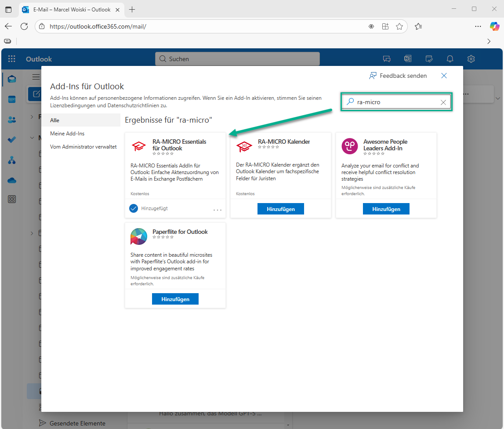
Task: Open the Outlook app launcher grid
Action: [12, 58]
